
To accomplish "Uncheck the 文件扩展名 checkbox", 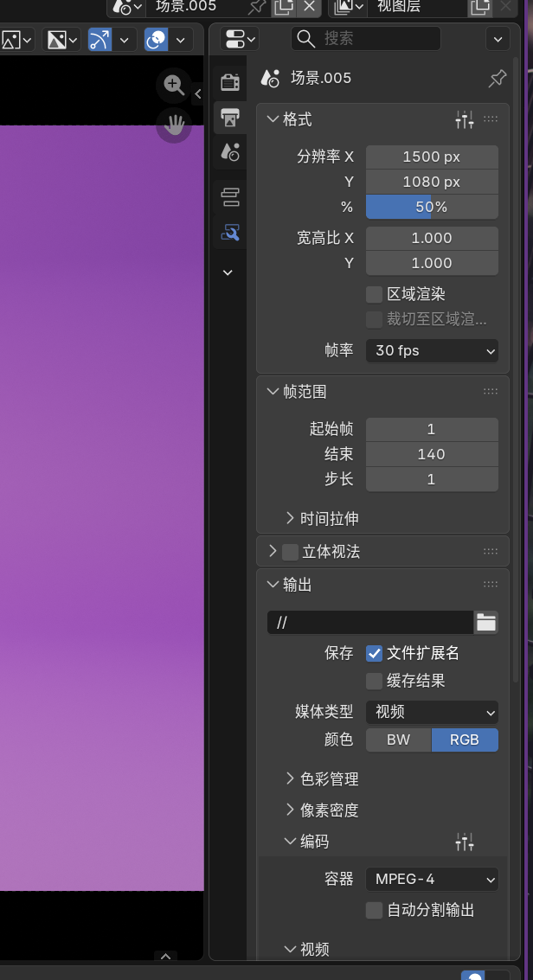I will click(374, 653).
